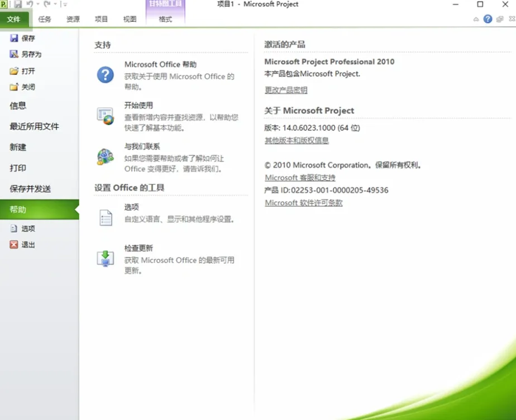Switch to the 视图 ribbon tab
The height and width of the screenshot is (420, 516).
(x=130, y=19)
